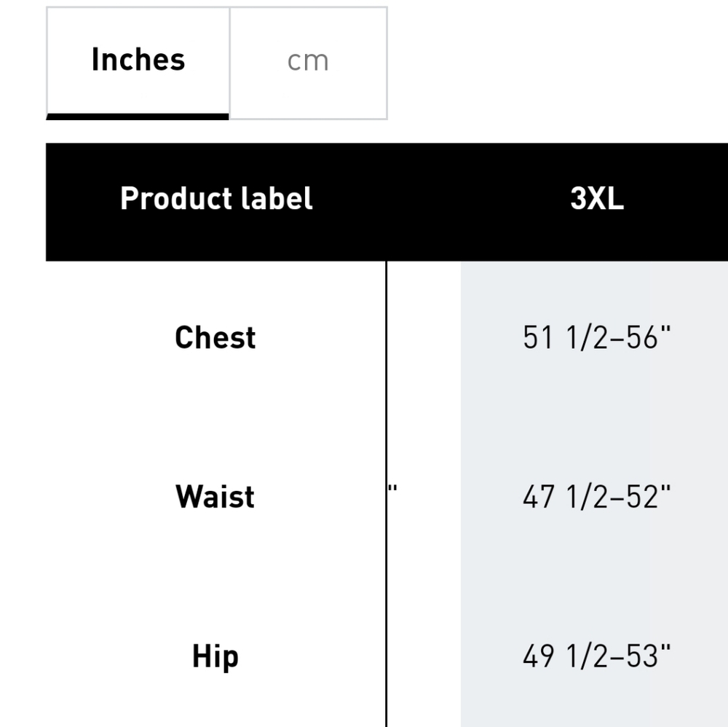The image size is (728, 727).
Task: Select the Inches unit tab
Action: (138, 63)
